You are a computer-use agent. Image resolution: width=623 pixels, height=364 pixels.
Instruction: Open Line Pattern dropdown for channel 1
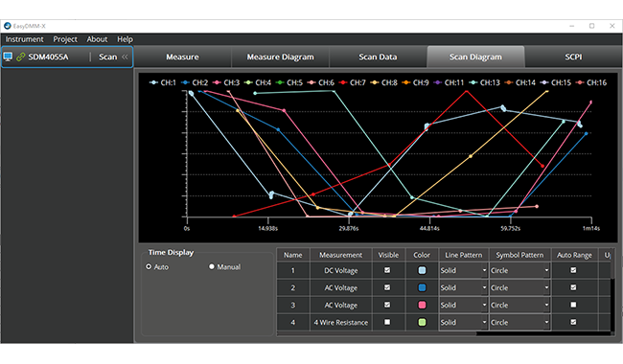pyautogui.click(x=463, y=270)
